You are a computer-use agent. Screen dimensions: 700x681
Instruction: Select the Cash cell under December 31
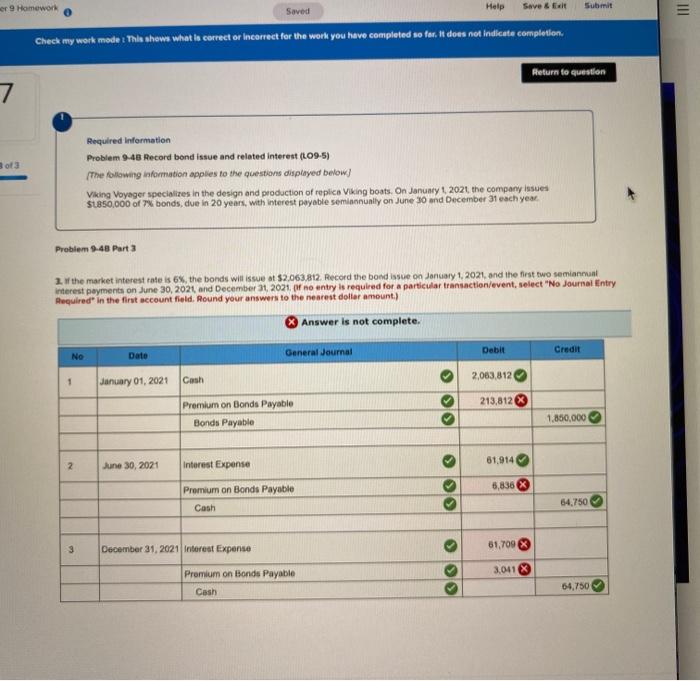tap(322, 591)
